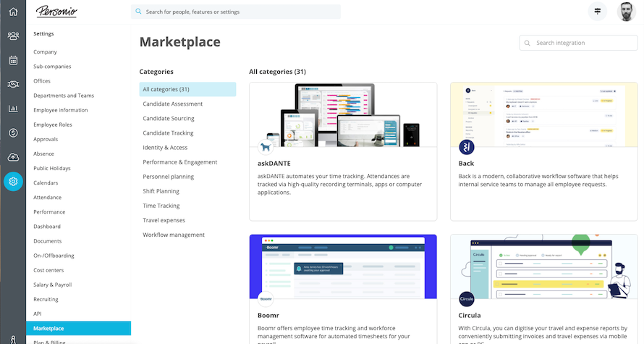The height and width of the screenshot is (344, 644).
Task: Click the Personio logo
Action: 56,12
